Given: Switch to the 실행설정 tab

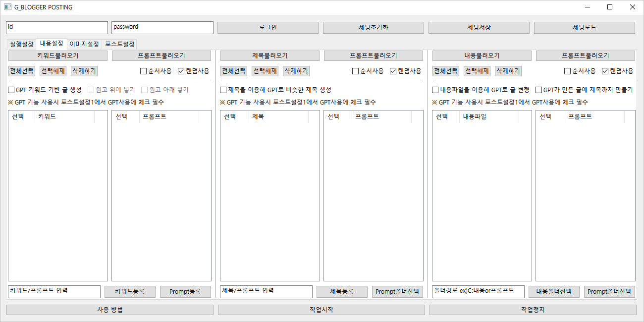Looking at the screenshot, I should pyautogui.click(x=21, y=44).
